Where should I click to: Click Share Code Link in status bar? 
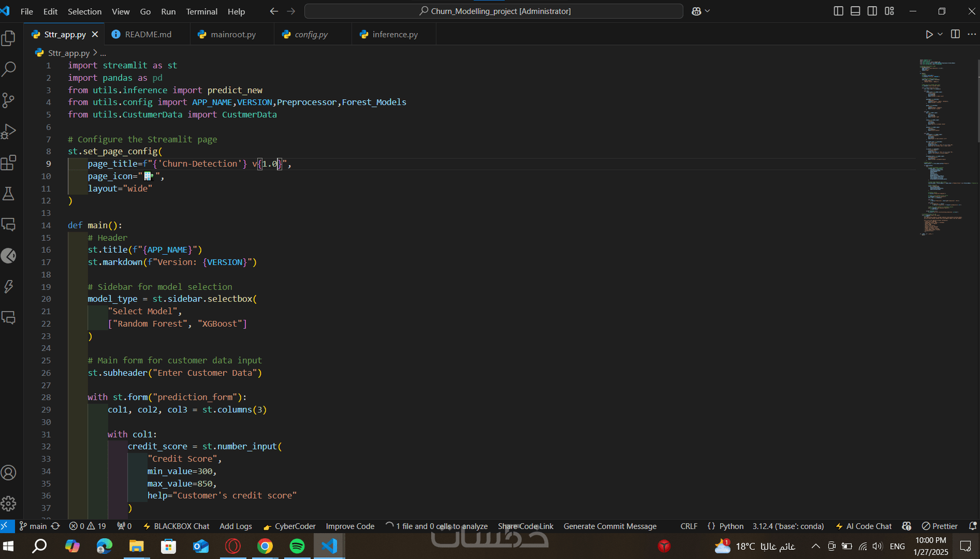[x=526, y=526]
